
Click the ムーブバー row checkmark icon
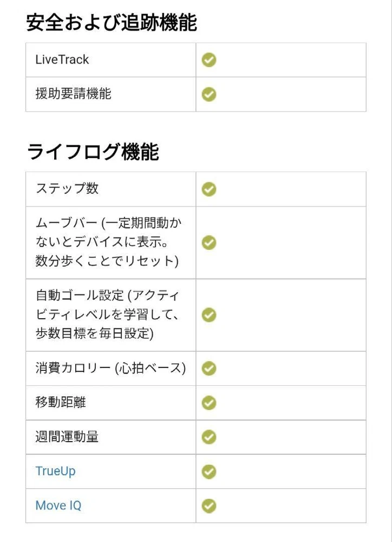[209, 242]
